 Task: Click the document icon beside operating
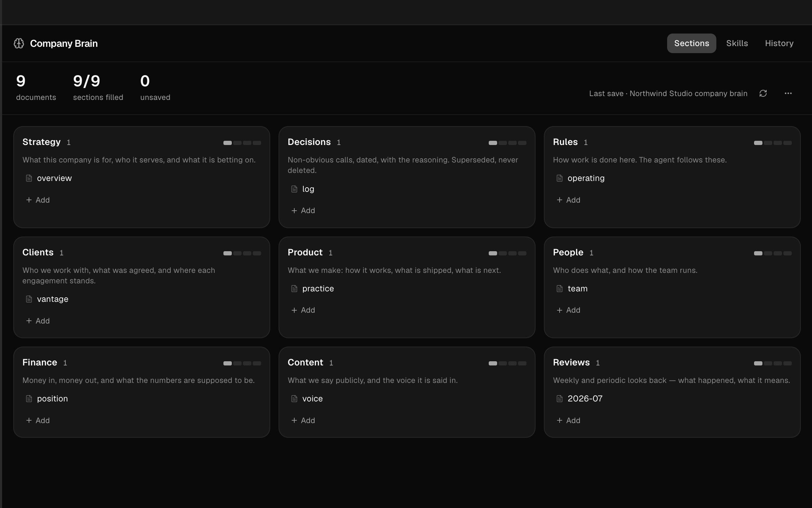pyautogui.click(x=560, y=178)
